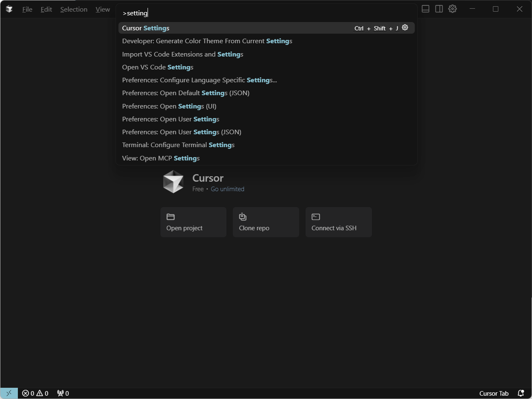The height and width of the screenshot is (399, 532).
Task: Select the Preferences: Open User Settings command
Action: [266, 119]
